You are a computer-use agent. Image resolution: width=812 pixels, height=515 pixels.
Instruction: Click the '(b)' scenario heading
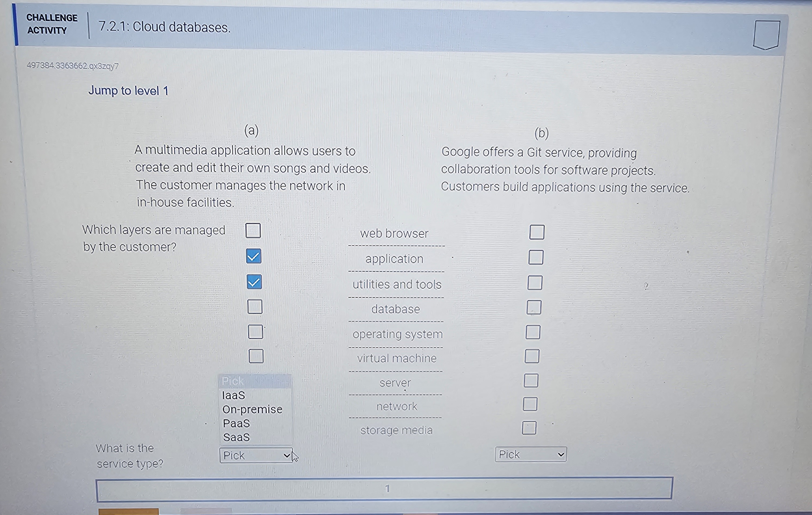[x=542, y=133]
